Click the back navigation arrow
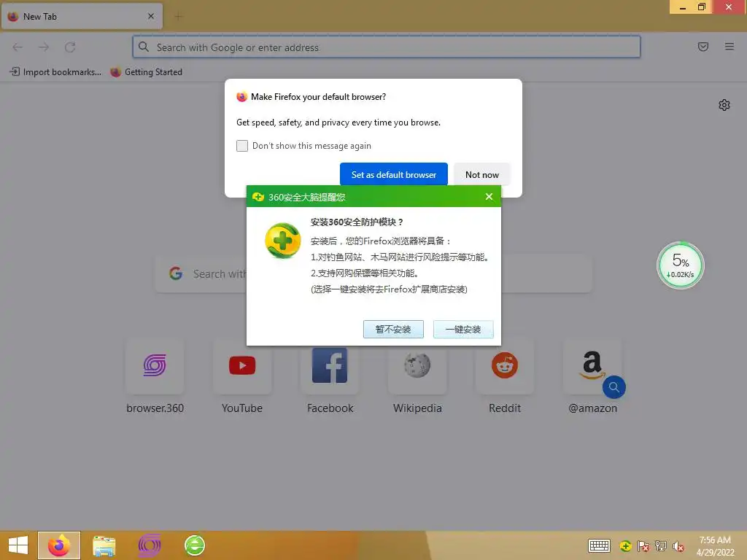747x560 pixels. [x=18, y=47]
